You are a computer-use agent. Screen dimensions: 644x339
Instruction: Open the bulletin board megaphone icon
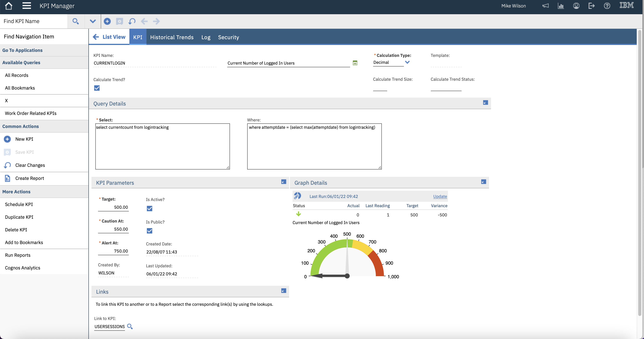(x=546, y=6)
